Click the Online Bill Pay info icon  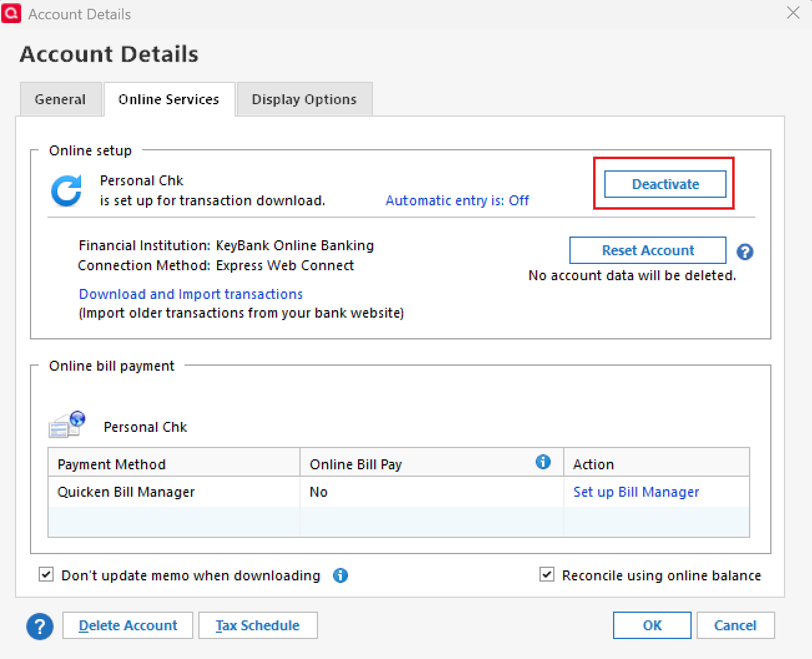543,462
